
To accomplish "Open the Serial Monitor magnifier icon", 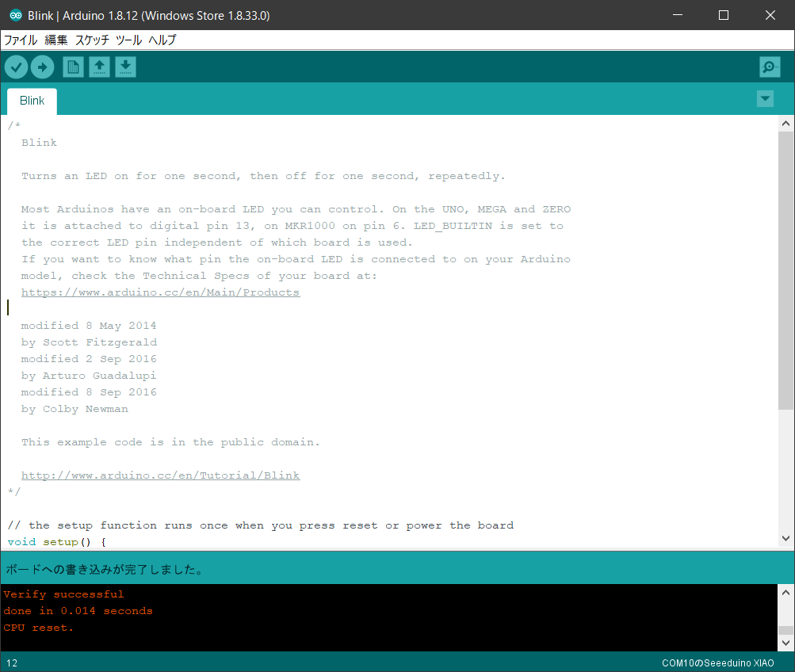I will click(770, 67).
